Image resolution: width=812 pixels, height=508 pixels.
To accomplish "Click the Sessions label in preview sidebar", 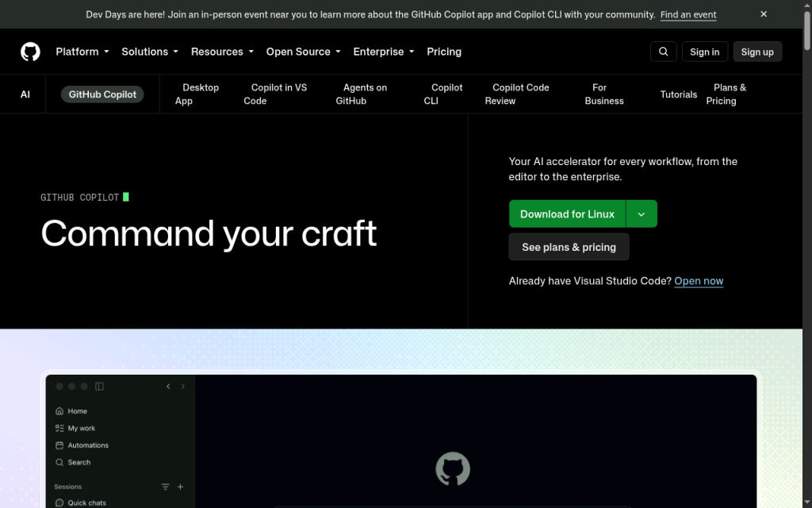I will (68, 487).
